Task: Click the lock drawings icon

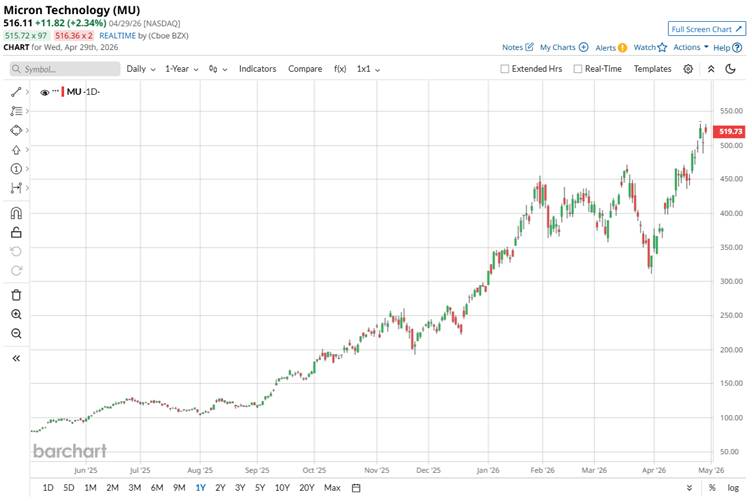Action: pos(16,232)
